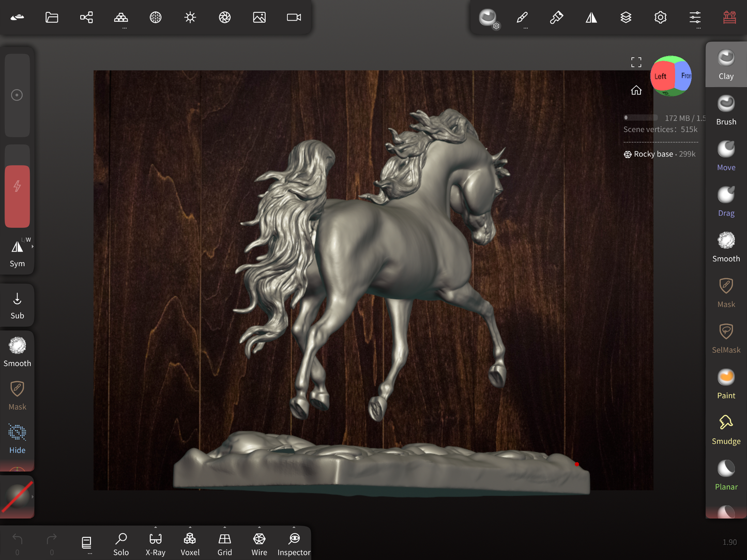
Task: Open the Layers menu icon
Action: [x=626, y=18]
